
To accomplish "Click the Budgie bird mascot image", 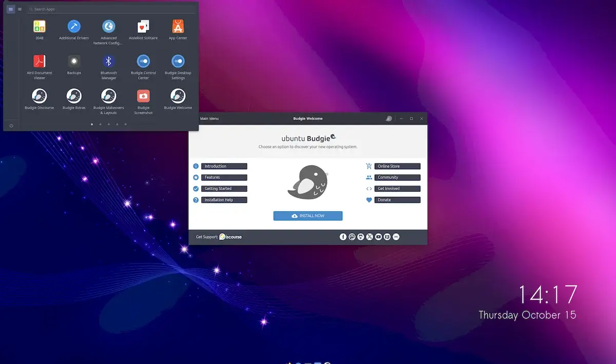I will point(307,182).
